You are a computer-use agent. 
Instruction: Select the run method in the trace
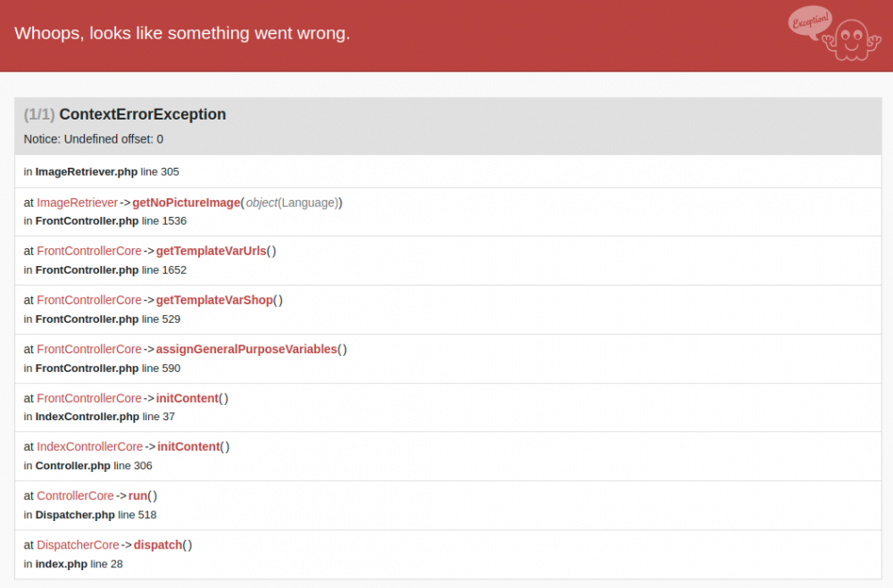coord(138,495)
